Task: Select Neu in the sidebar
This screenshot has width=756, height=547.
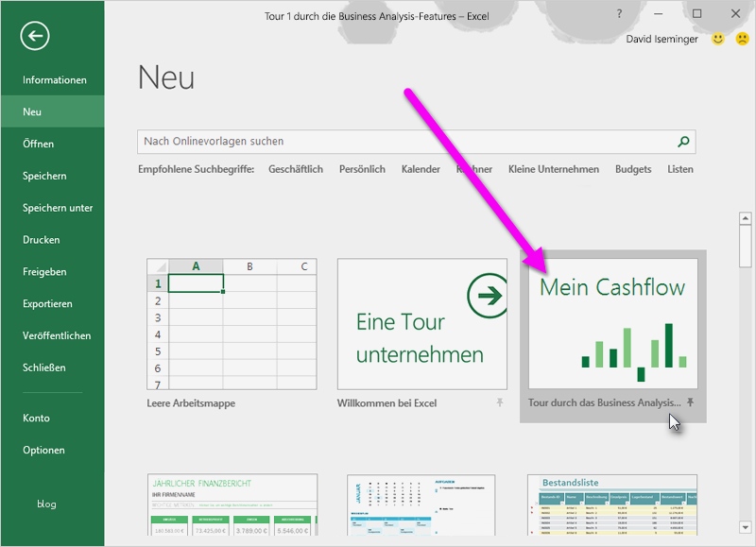Action: 53,111
